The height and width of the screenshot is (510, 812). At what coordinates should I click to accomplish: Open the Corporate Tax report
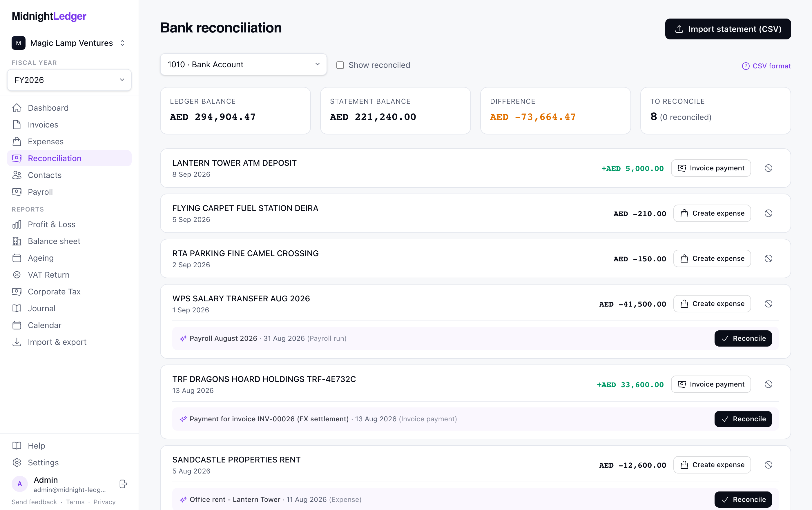tap(69, 292)
